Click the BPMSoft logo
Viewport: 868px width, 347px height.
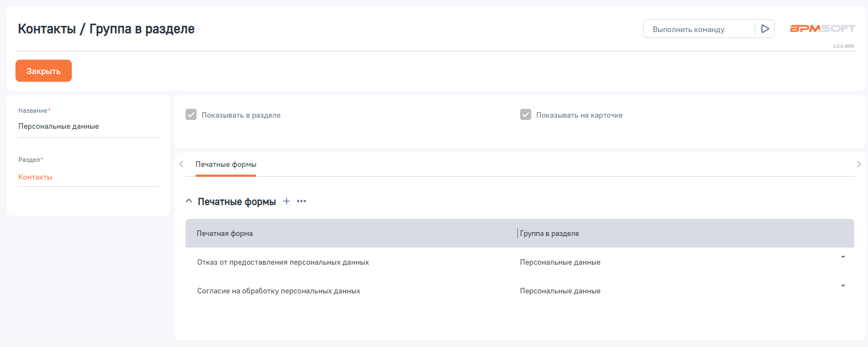click(x=822, y=29)
